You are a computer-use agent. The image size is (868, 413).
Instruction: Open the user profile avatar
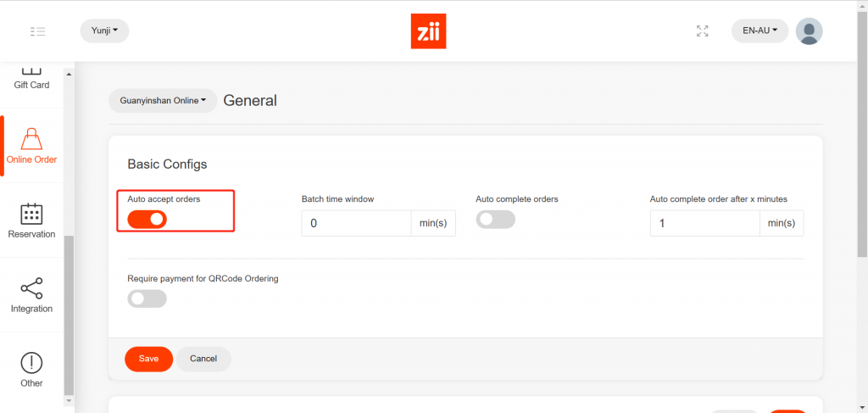(x=808, y=31)
